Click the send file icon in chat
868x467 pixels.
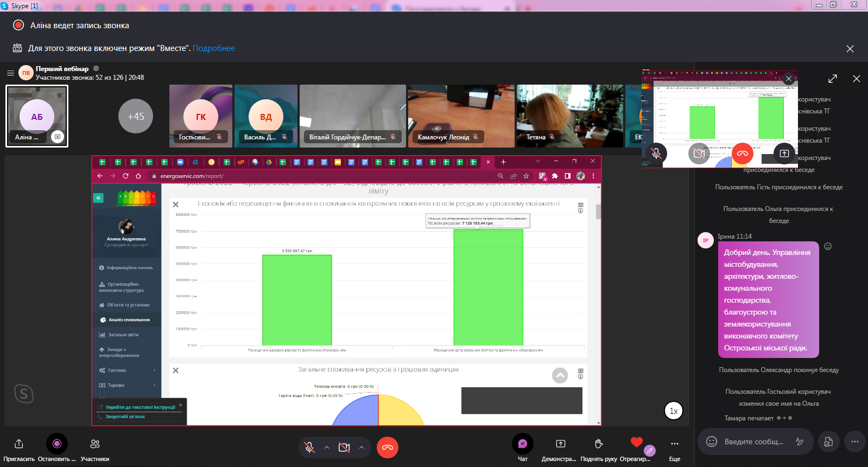click(x=828, y=442)
